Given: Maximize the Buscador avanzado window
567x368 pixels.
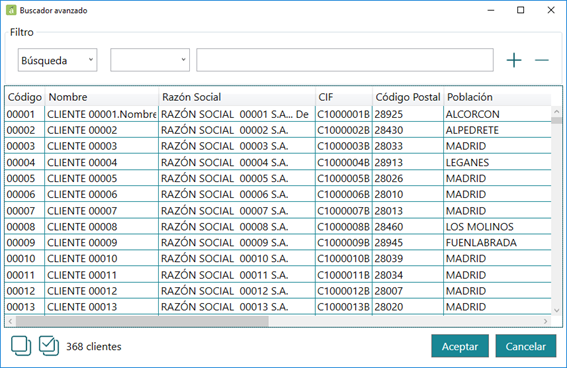Looking at the screenshot, I should [x=520, y=10].
